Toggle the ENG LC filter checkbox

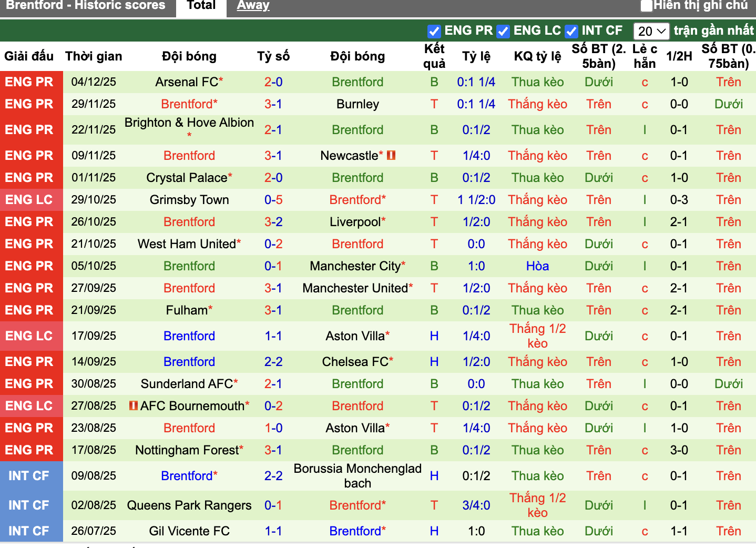point(503,32)
